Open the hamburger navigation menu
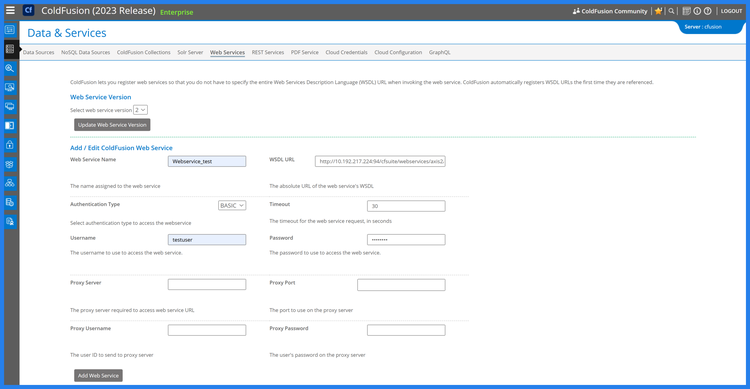 [10, 10]
